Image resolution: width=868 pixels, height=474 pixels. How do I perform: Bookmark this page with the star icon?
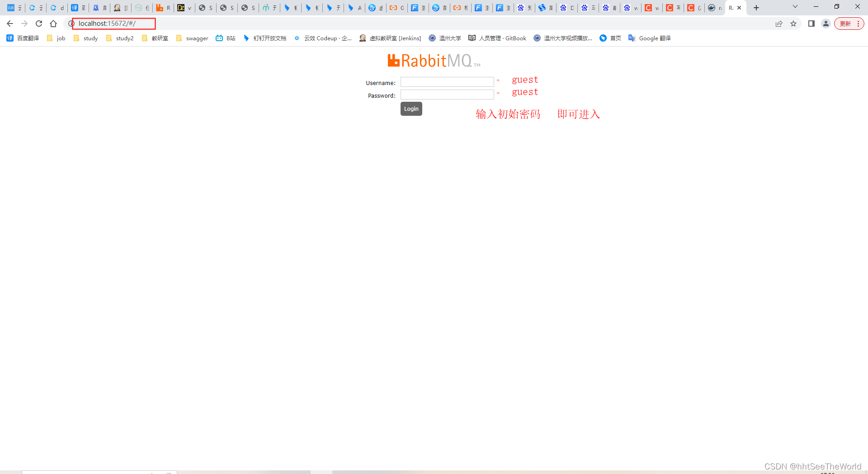tap(793, 24)
